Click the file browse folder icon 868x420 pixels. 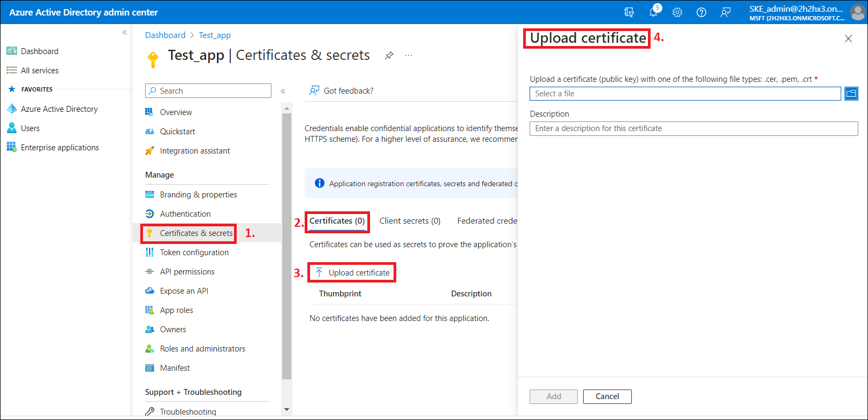[x=851, y=94]
